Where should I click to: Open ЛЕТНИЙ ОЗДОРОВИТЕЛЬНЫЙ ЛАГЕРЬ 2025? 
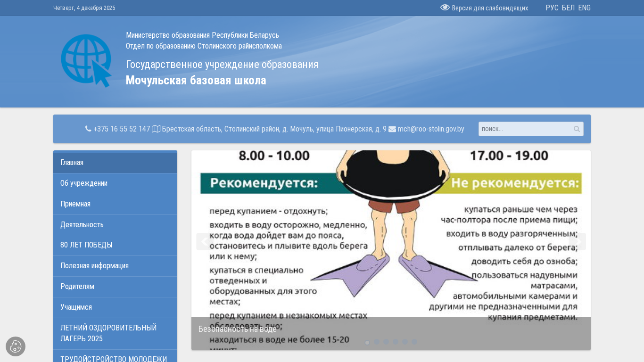click(115, 333)
